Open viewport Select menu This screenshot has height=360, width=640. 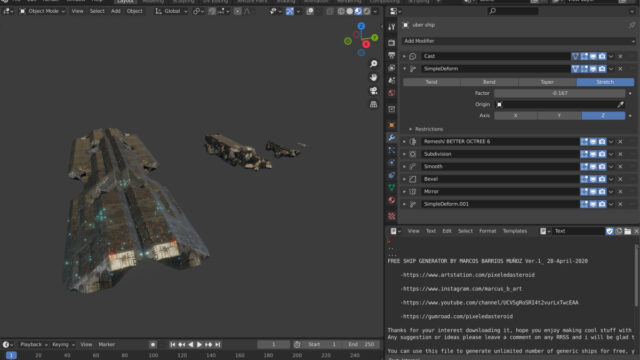(97, 11)
